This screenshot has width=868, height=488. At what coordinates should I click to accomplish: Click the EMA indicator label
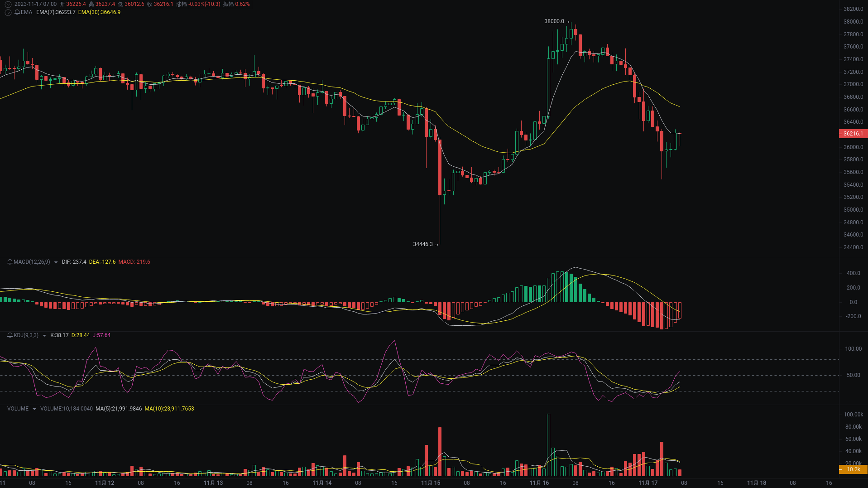26,12
